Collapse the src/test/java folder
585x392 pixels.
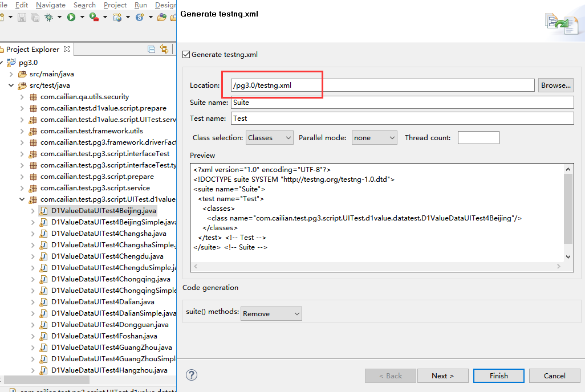click(11, 85)
